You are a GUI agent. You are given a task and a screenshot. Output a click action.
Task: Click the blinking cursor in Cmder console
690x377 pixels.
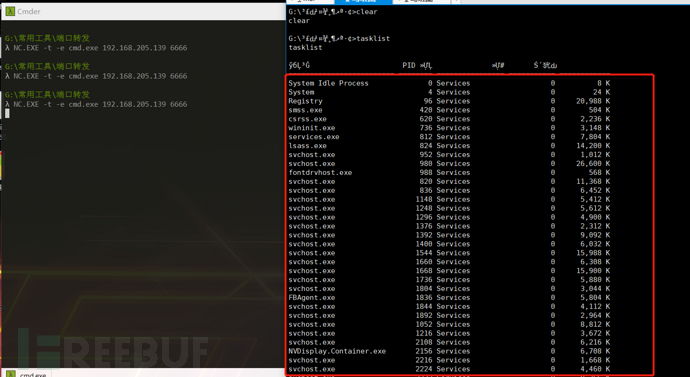point(7,113)
